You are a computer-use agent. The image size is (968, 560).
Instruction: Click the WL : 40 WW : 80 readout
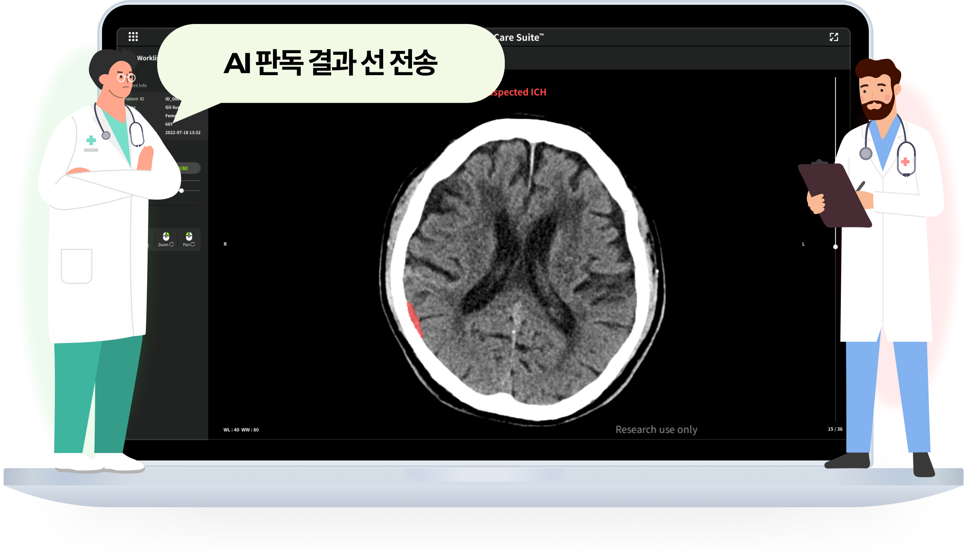coord(241,430)
